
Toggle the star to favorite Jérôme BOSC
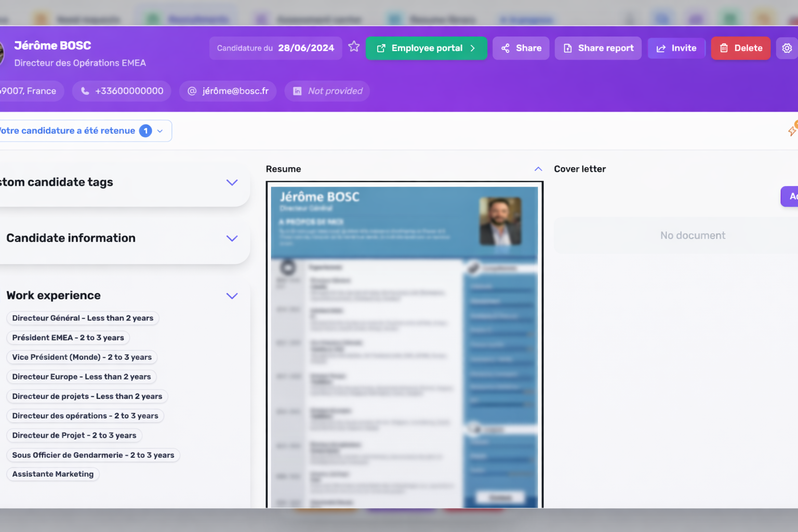[x=354, y=46]
